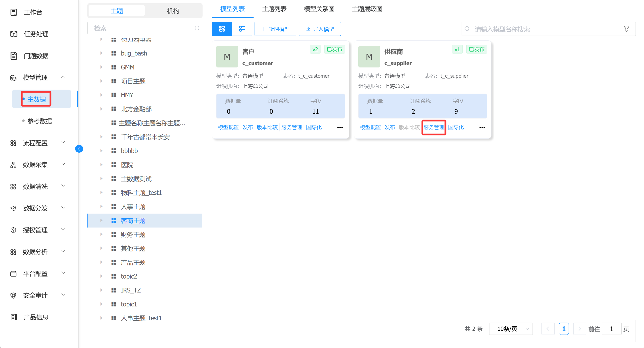The height and width of the screenshot is (348, 644).
Task: Click the filter funnel icon
Action: coord(627,29)
